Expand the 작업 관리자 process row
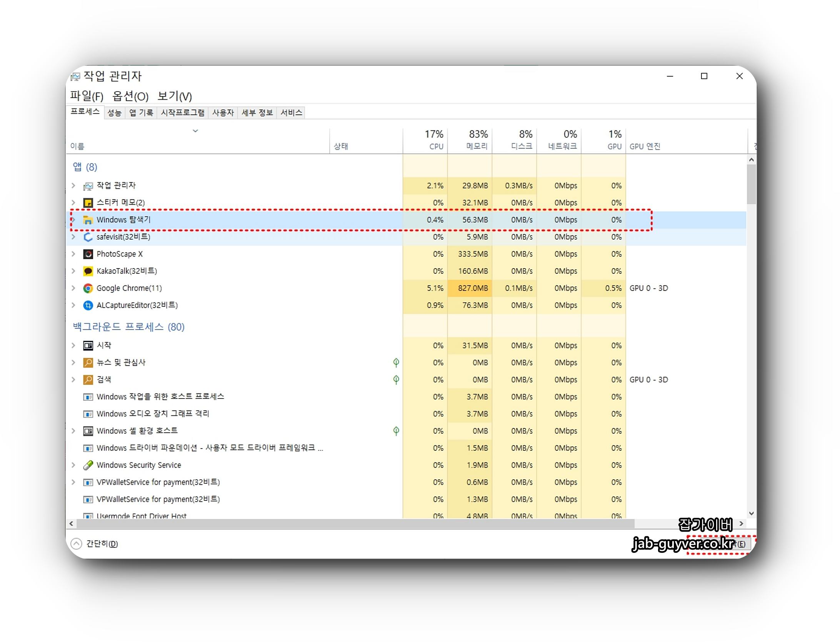The image size is (840, 642). pos(73,185)
